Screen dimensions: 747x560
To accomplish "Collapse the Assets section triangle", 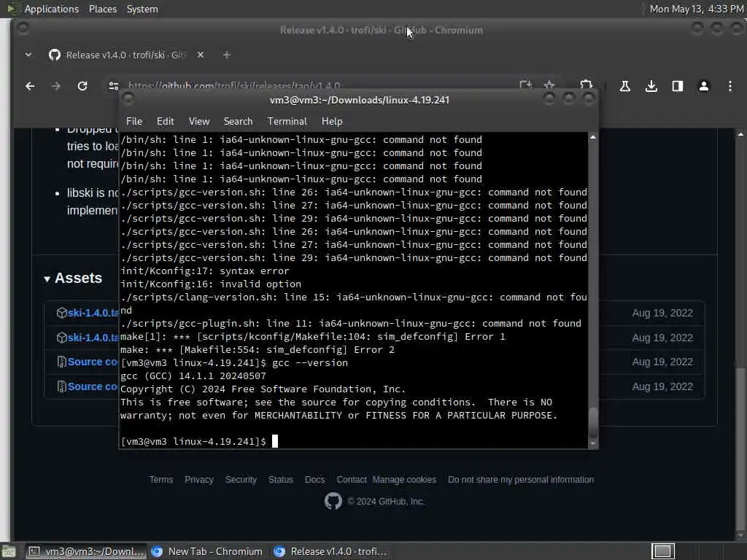I will coord(47,279).
